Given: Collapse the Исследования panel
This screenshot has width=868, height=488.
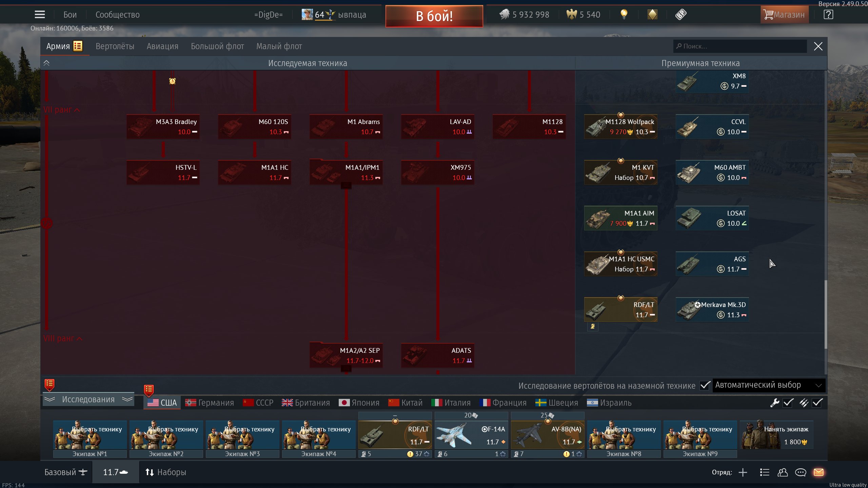Looking at the screenshot, I should [88, 400].
